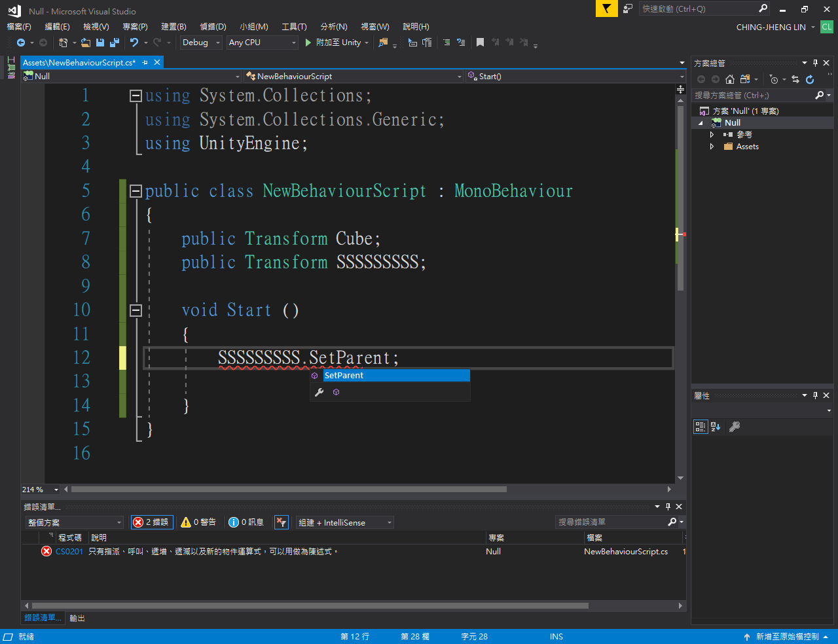Click the 搜尋錯誤清單 search field
Screen dimensions: 838x644
(x=610, y=522)
